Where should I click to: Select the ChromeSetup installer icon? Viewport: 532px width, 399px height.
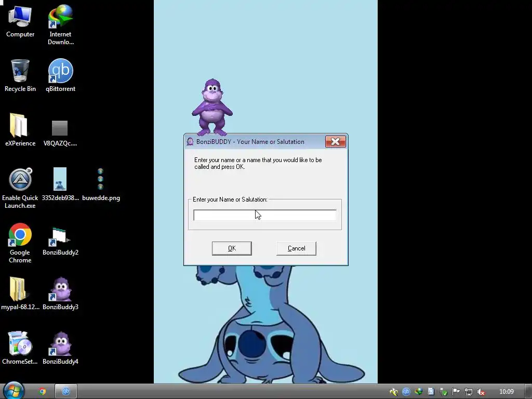tap(20, 348)
